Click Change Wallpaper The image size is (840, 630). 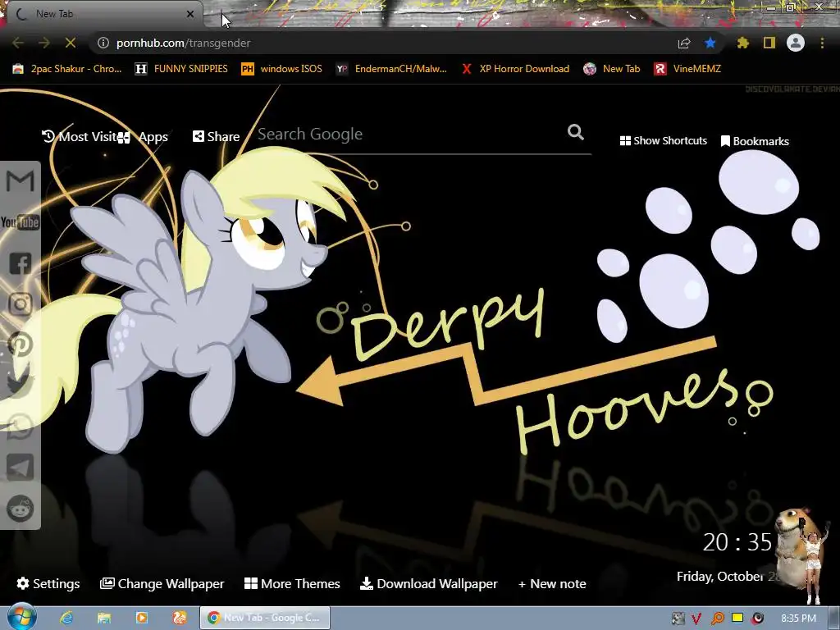tap(162, 583)
